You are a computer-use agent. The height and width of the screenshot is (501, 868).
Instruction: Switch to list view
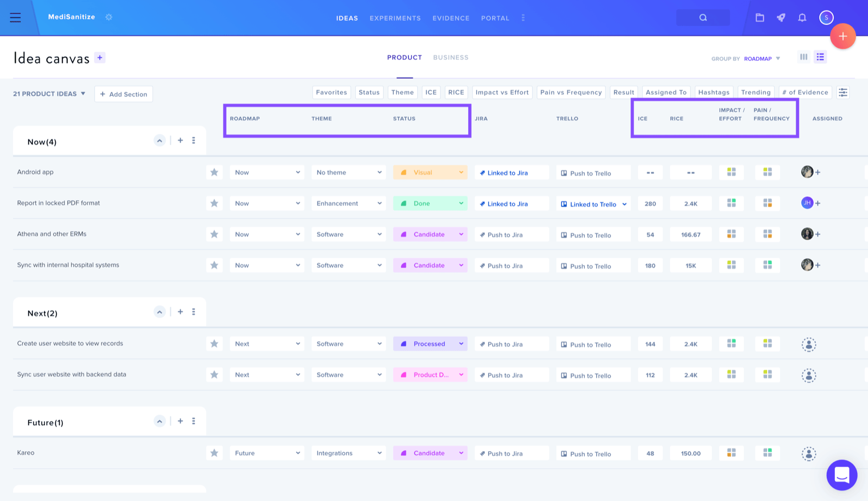pyautogui.click(x=820, y=56)
